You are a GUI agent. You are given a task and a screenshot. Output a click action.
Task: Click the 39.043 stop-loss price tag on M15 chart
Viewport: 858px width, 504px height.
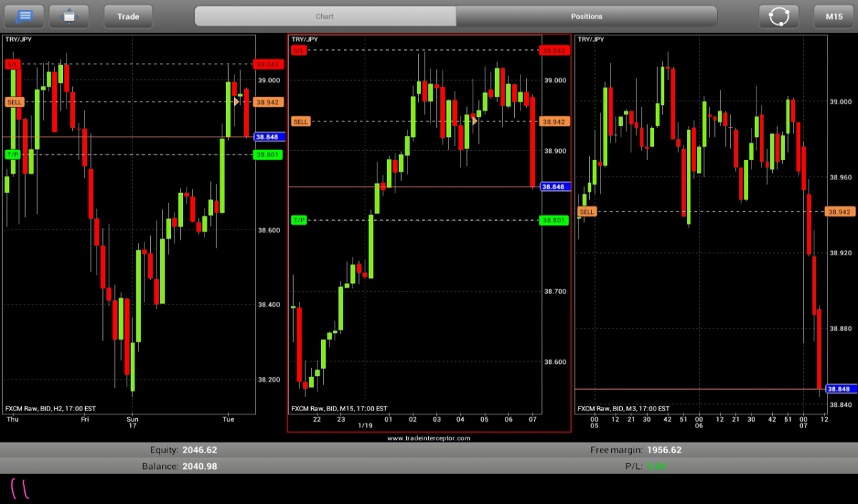pyautogui.click(x=554, y=50)
